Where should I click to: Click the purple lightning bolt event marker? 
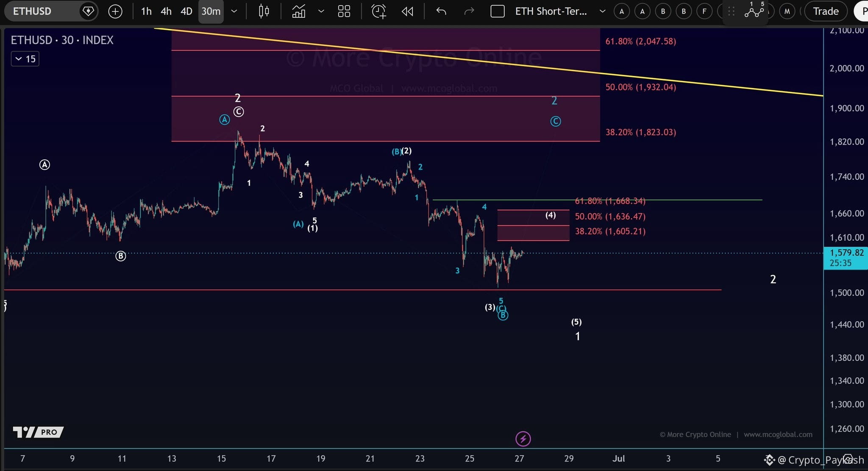[x=523, y=439]
